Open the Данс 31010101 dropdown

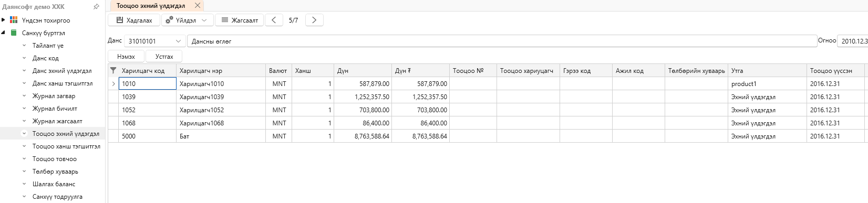coord(178,41)
